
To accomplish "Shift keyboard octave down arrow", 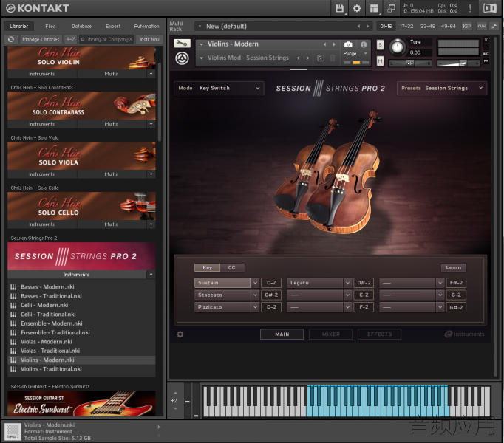I will click(175, 408).
